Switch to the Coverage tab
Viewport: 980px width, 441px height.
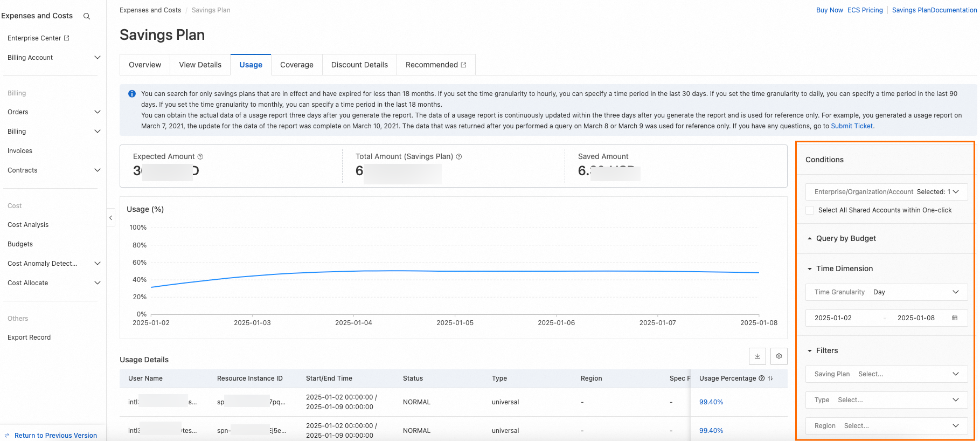[x=297, y=65]
